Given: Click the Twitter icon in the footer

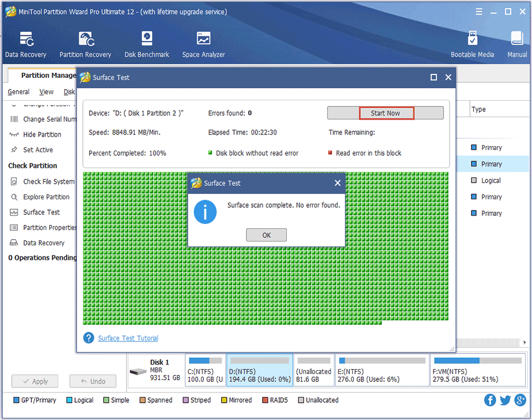Looking at the screenshot, I should coord(505,400).
